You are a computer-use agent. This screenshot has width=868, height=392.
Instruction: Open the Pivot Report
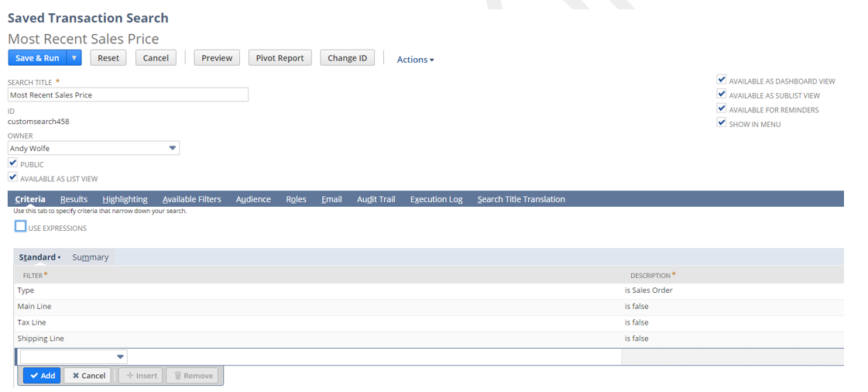click(280, 58)
